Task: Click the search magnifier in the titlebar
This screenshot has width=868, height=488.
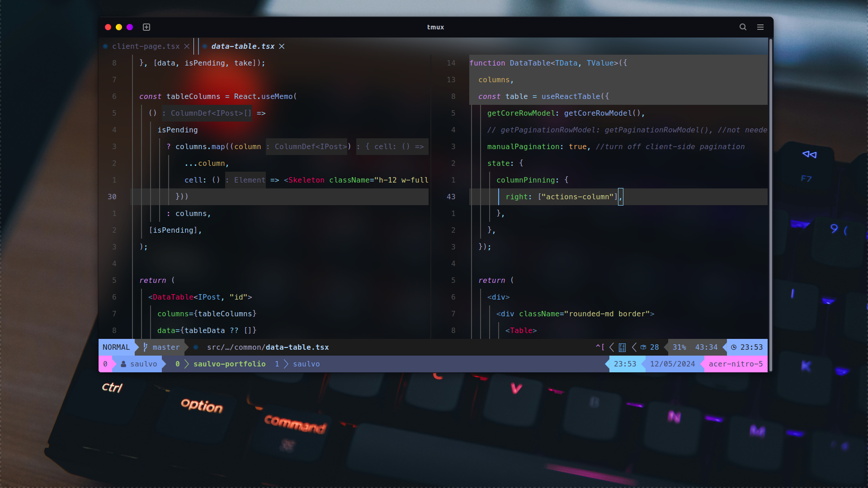Action: coord(743,27)
